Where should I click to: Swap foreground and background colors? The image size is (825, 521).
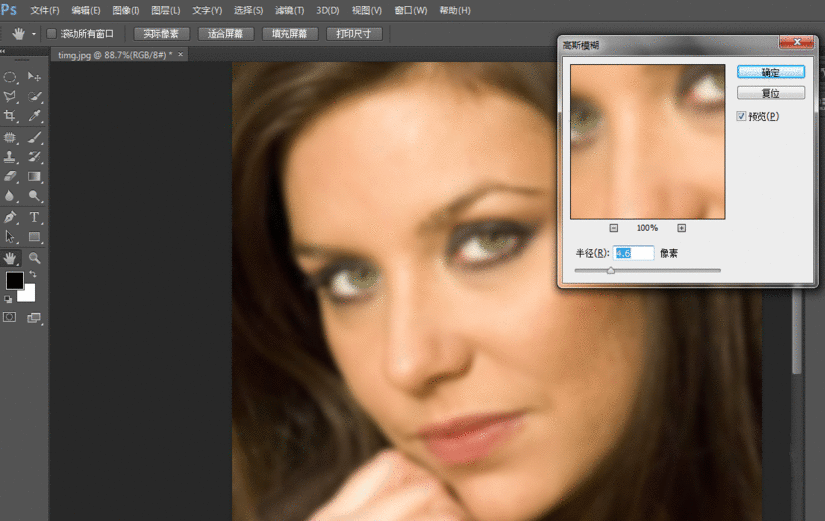pyautogui.click(x=32, y=275)
